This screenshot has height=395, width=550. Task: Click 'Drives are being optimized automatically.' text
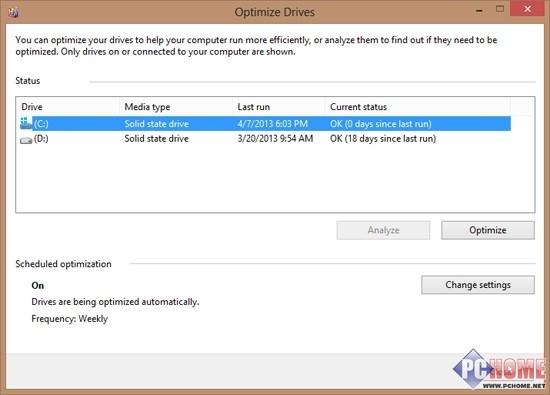tap(115, 302)
